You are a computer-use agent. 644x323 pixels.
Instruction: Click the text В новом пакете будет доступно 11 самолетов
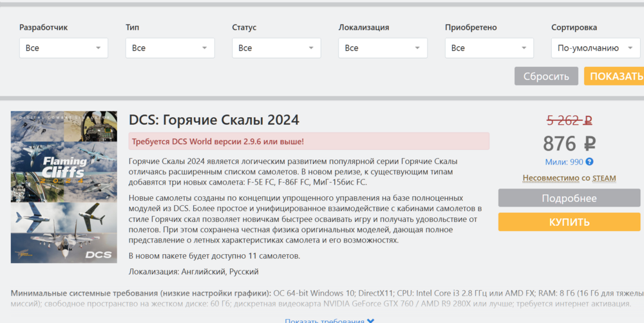point(214,256)
